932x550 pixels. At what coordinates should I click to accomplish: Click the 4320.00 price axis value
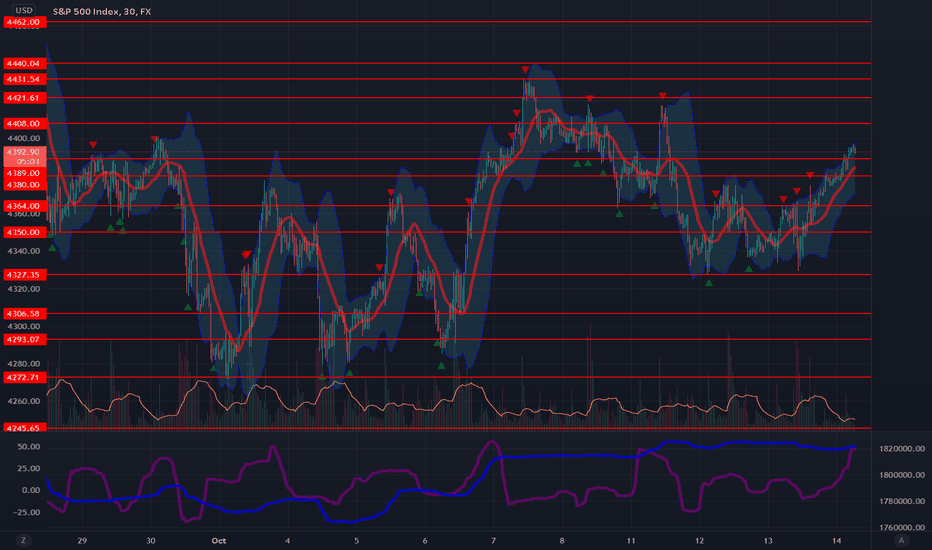pyautogui.click(x=24, y=289)
